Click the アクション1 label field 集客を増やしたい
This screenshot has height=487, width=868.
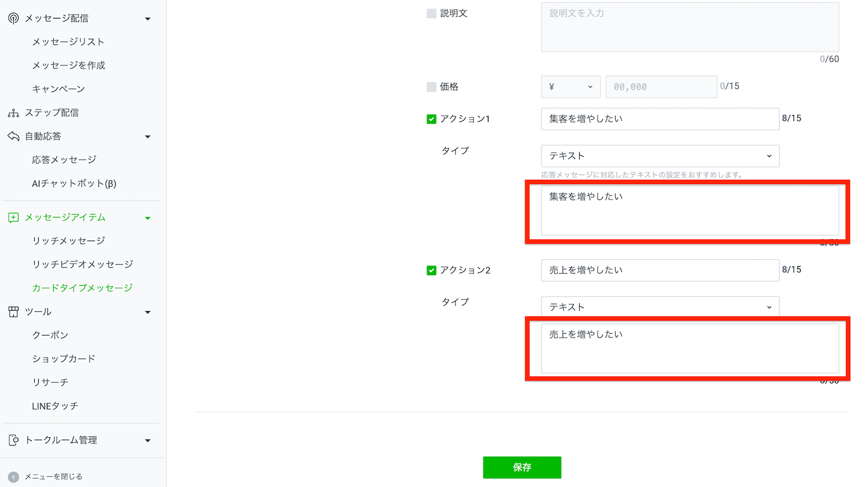point(660,119)
